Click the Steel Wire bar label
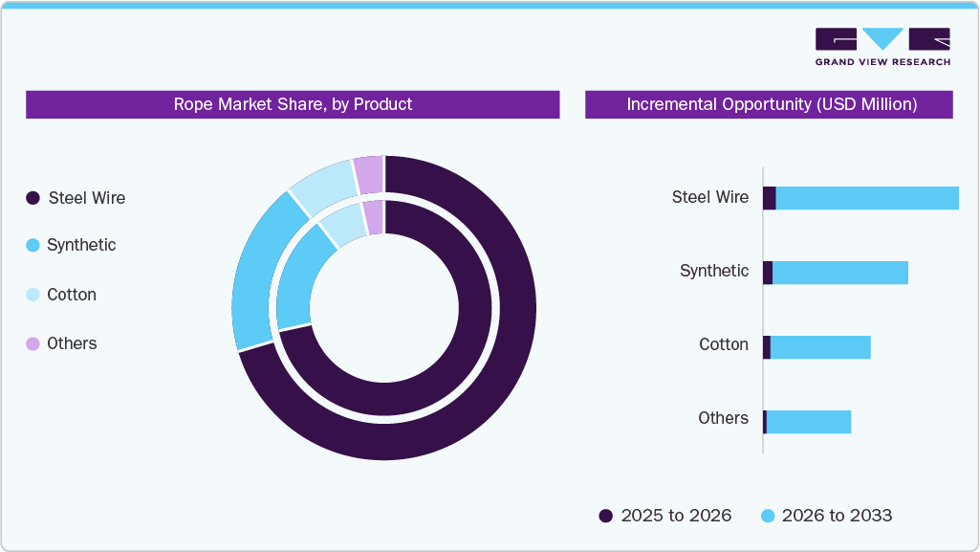The height and width of the screenshot is (552, 980). (x=709, y=197)
